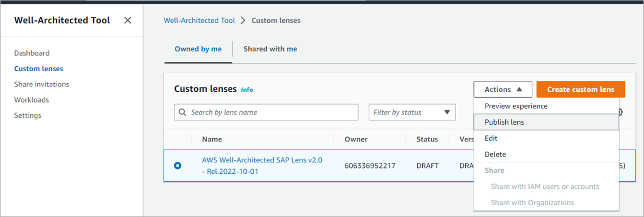
Task: Choose Edit in the Actions menu
Action: pos(491,138)
